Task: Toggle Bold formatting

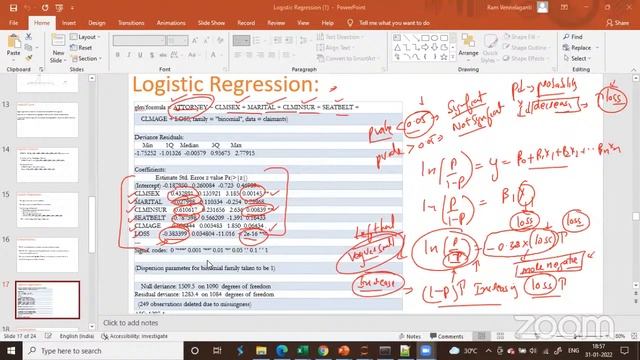Action: tap(118, 55)
